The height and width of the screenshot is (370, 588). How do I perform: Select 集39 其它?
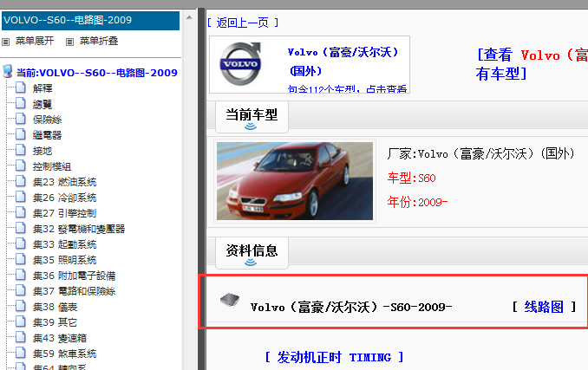(55, 322)
